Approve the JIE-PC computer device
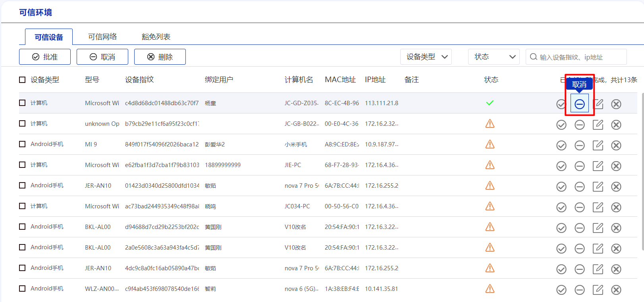644x302 pixels. coord(561,166)
